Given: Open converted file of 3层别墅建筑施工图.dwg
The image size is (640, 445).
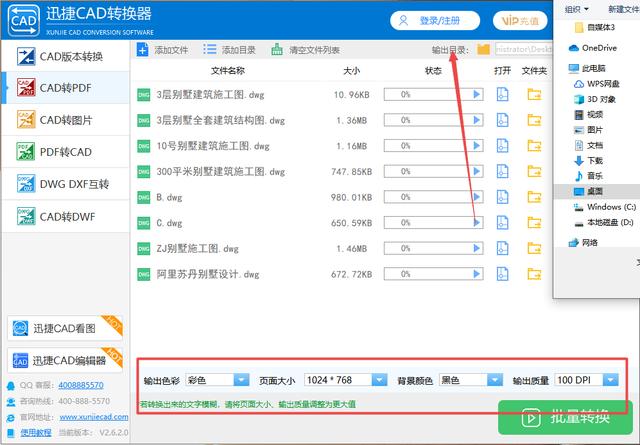Looking at the screenshot, I should [x=502, y=94].
